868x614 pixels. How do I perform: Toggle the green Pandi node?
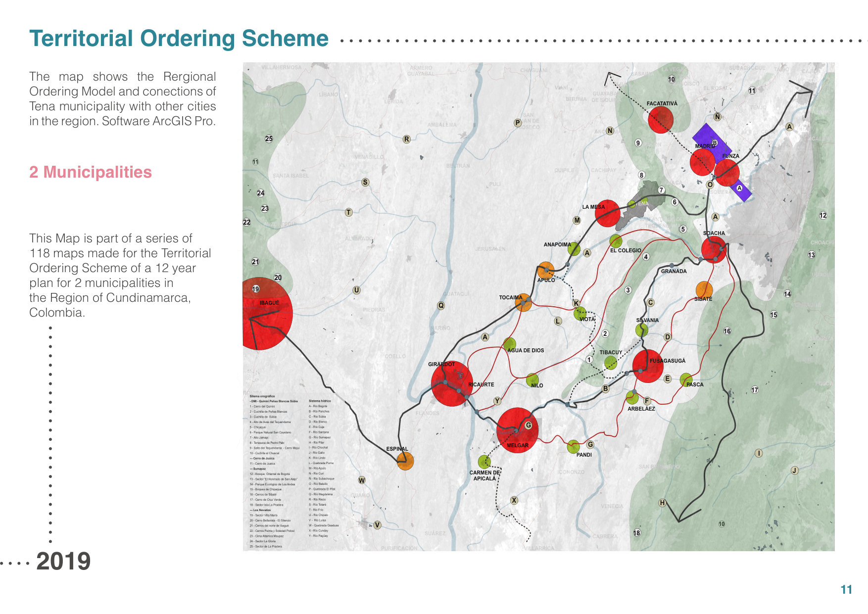pos(574,446)
